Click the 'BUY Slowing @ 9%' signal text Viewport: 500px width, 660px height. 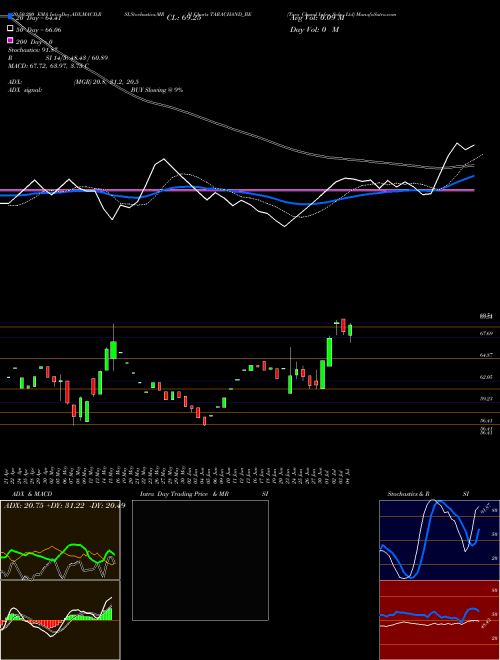[157, 90]
